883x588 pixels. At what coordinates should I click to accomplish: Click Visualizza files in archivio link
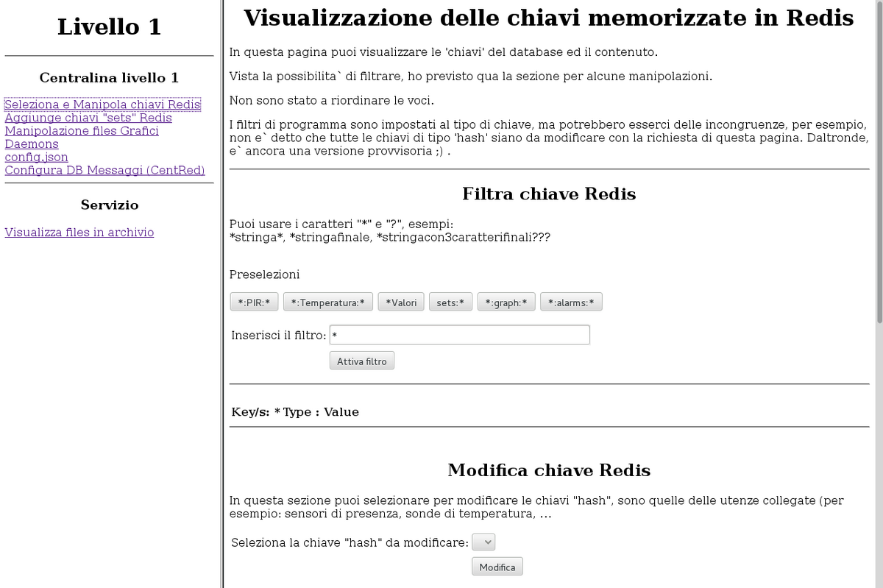(x=79, y=233)
